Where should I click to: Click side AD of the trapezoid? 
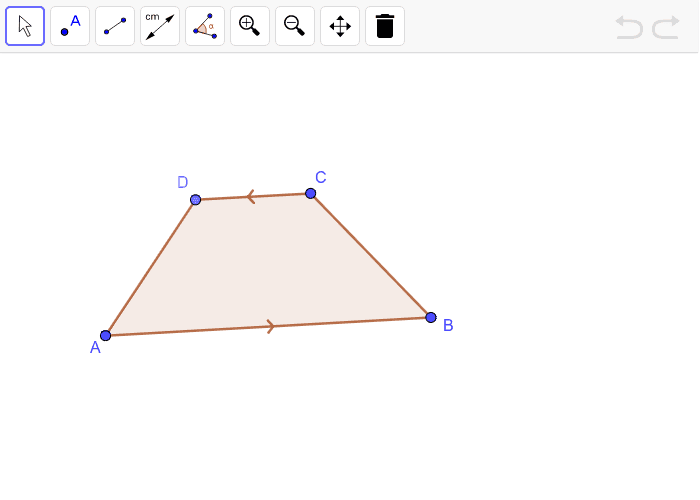(150, 267)
